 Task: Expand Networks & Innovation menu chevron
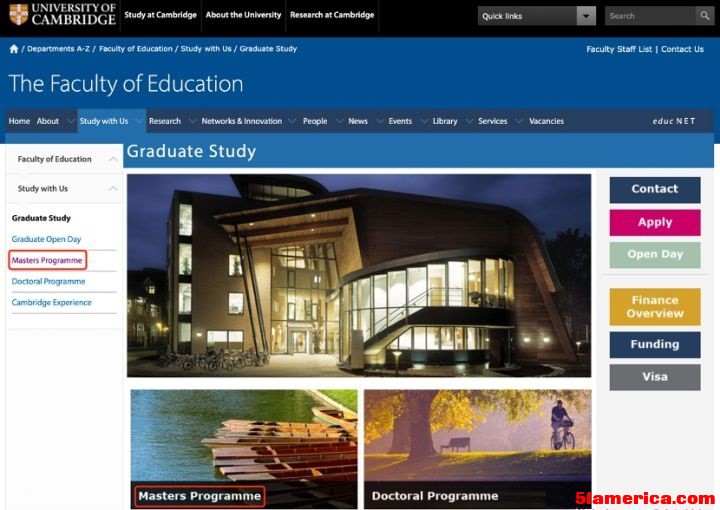coord(292,121)
